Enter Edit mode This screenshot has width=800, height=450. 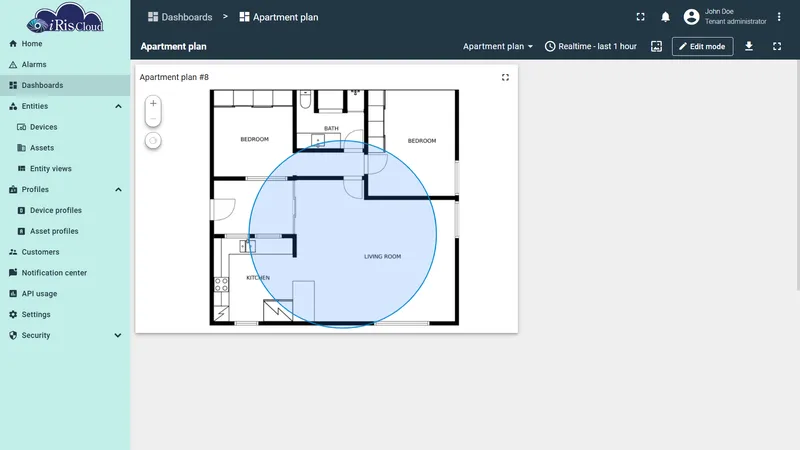pos(703,46)
